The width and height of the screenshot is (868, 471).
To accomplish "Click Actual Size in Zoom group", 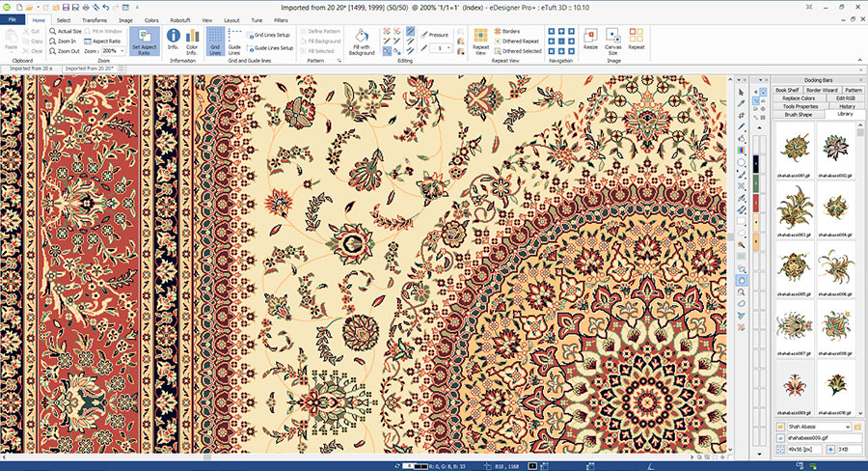I will 66,31.
